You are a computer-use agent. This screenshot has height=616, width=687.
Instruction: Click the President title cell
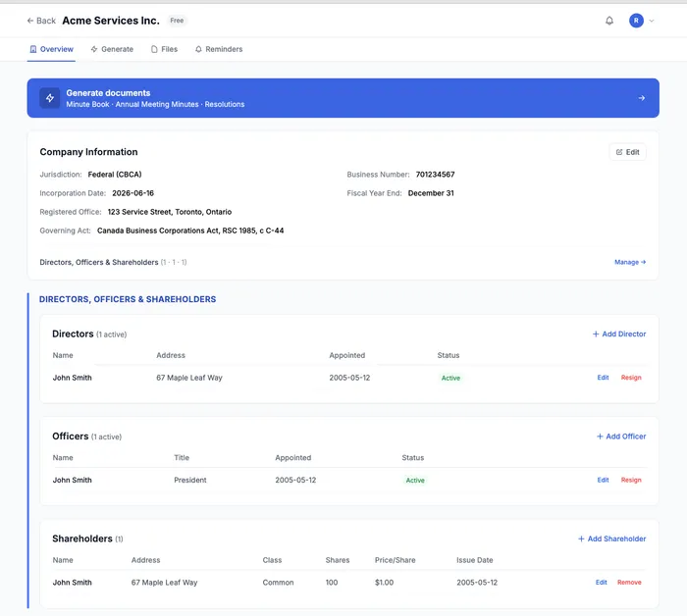[190, 480]
